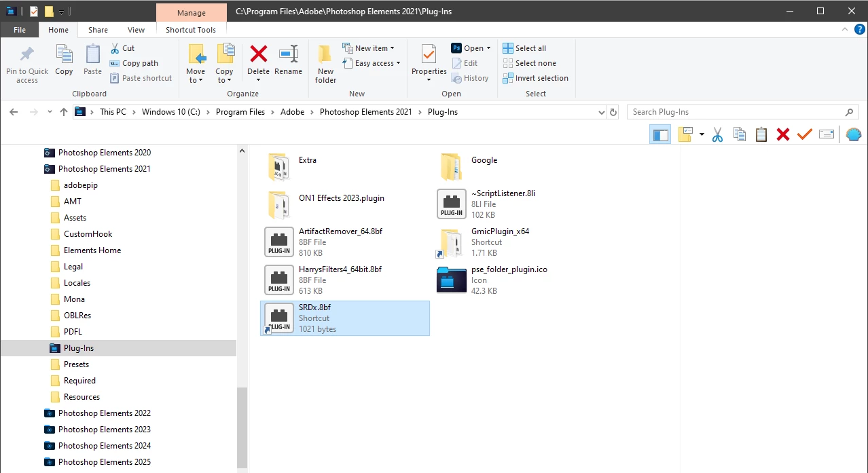Open the address bar history dropdown
Screen dimensions: 868x473
pos(601,112)
